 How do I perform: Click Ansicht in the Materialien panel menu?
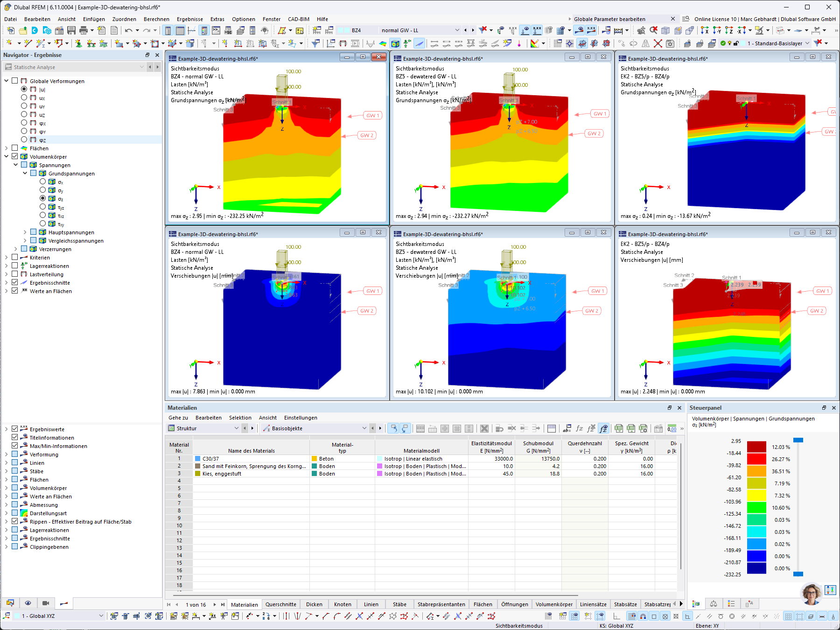point(268,418)
